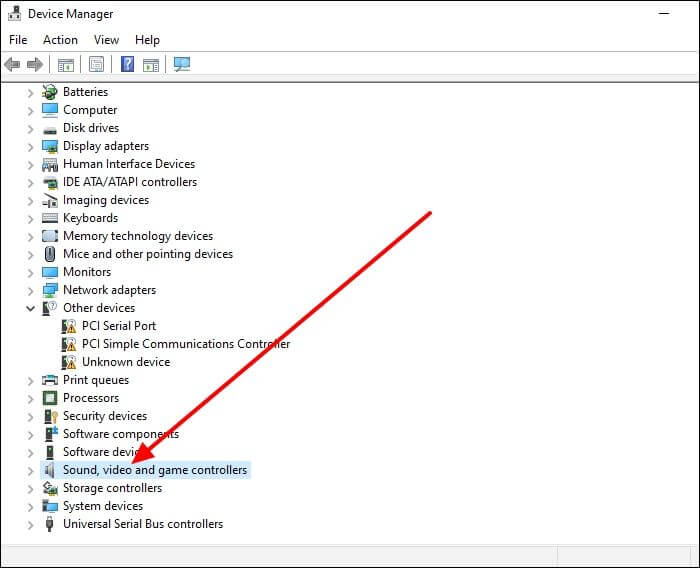Click the Imaging devices icon

point(50,200)
